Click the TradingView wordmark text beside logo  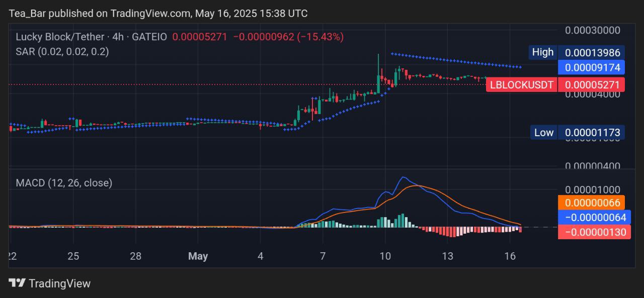59,283
